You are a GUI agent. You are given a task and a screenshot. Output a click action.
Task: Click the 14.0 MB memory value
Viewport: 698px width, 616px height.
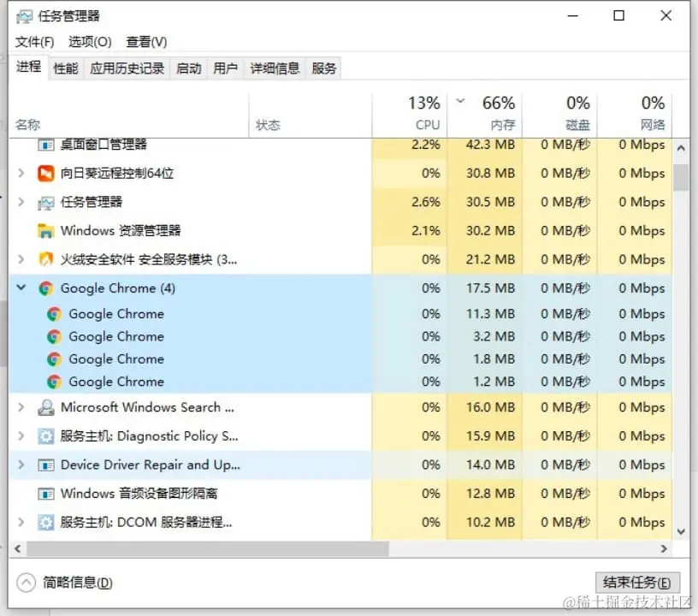[x=490, y=465]
